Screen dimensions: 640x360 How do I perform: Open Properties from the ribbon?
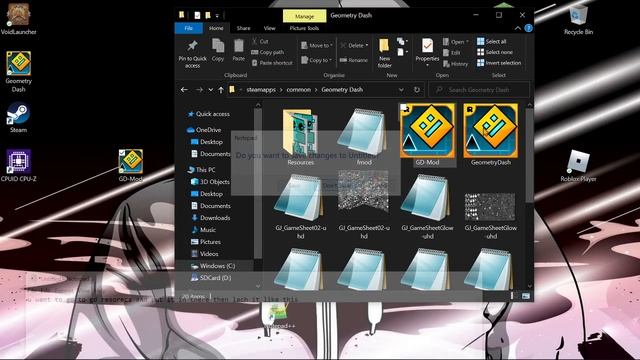pos(427,51)
